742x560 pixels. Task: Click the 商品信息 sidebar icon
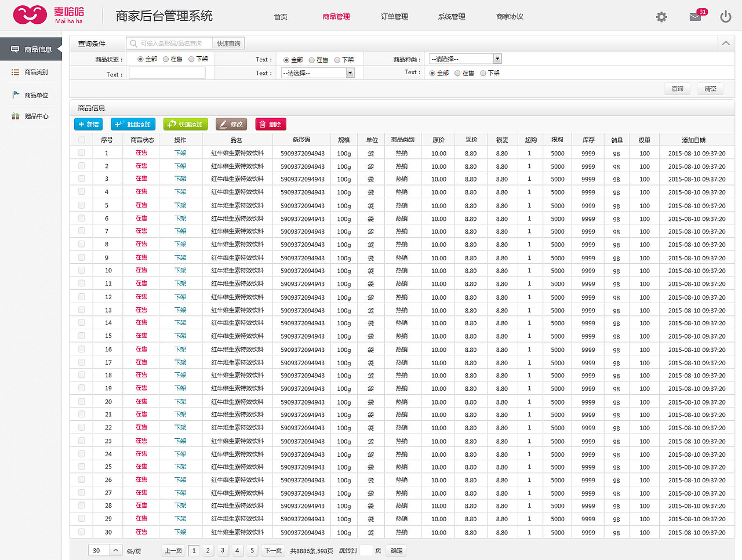pyautogui.click(x=15, y=49)
